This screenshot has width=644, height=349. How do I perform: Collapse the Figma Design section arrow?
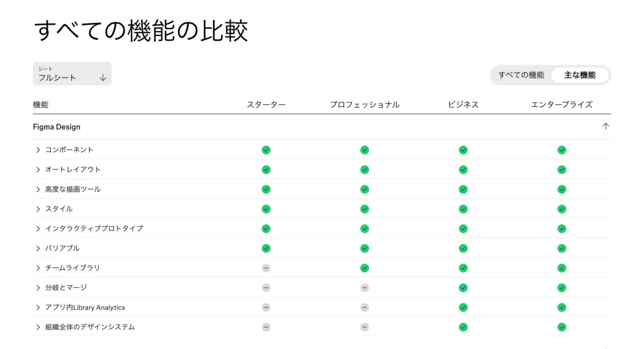tap(606, 126)
